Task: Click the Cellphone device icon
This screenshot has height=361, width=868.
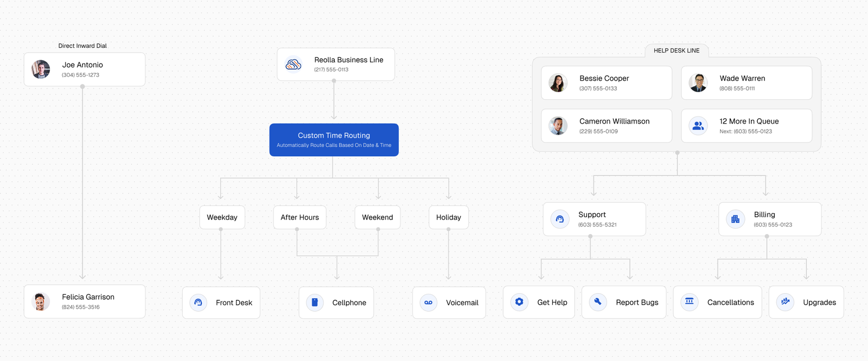Action: (x=315, y=302)
